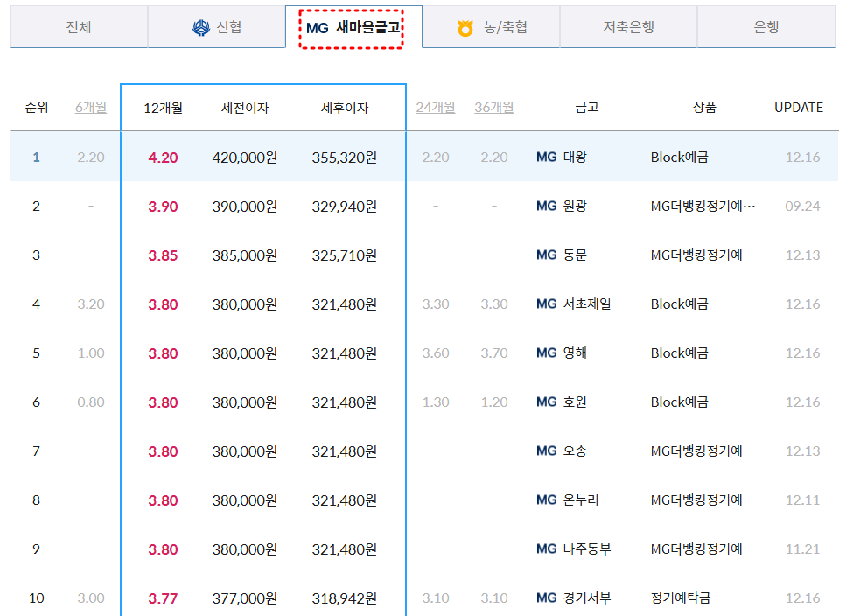Click the 3.90 twelve-month rate
Image resolution: width=846 pixels, height=616 pixels.
point(163,206)
